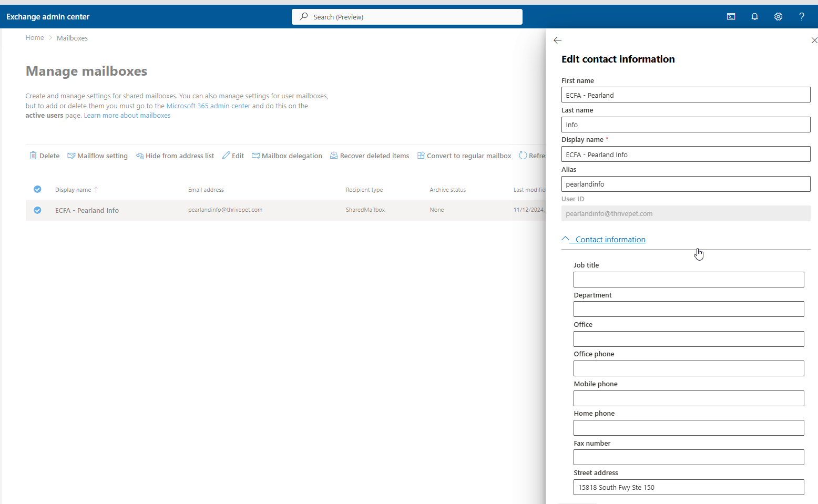Click Convert to regular mailbox

click(x=464, y=156)
